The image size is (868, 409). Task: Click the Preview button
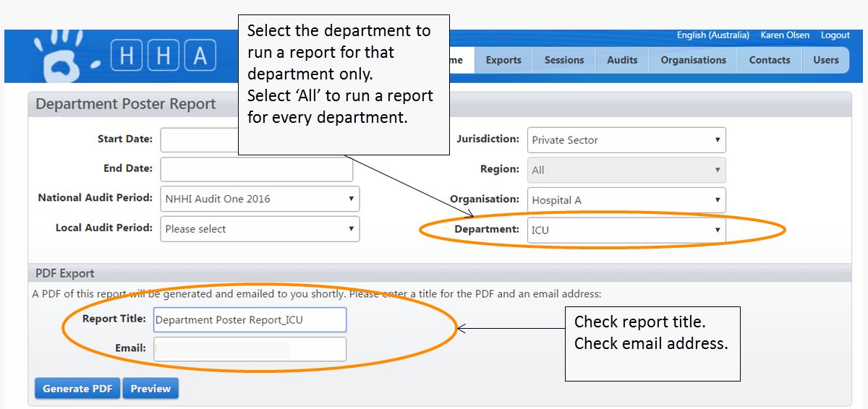(150, 388)
